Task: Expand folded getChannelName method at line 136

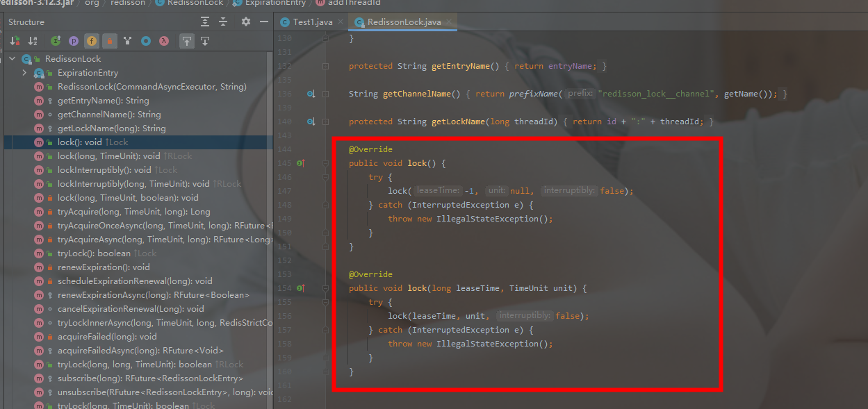Action: pos(325,94)
